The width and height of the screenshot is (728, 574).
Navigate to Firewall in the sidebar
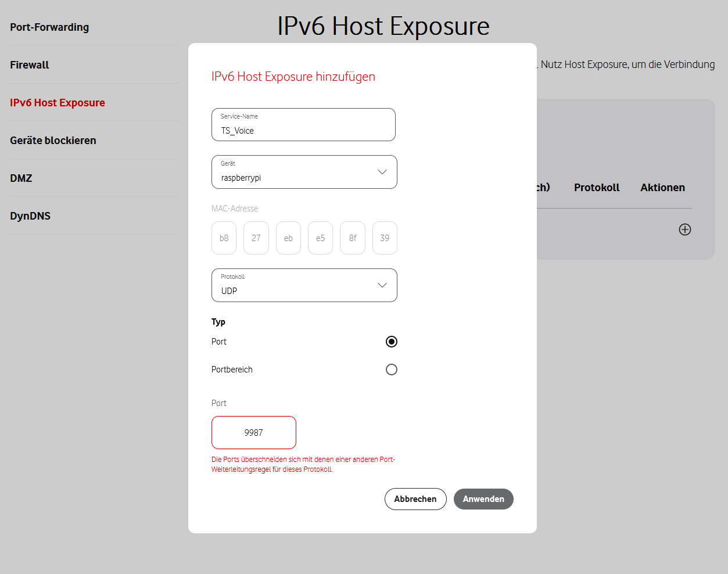pos(30,65)
